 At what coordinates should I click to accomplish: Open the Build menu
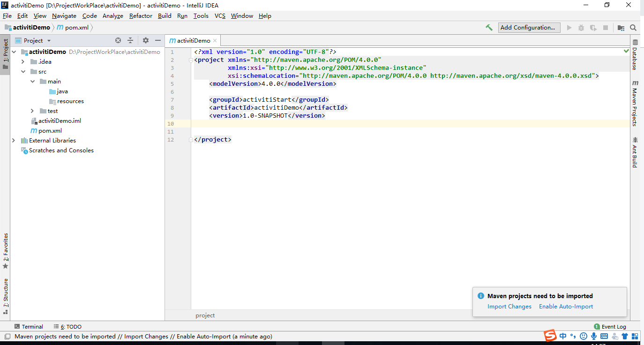(165, 16)
